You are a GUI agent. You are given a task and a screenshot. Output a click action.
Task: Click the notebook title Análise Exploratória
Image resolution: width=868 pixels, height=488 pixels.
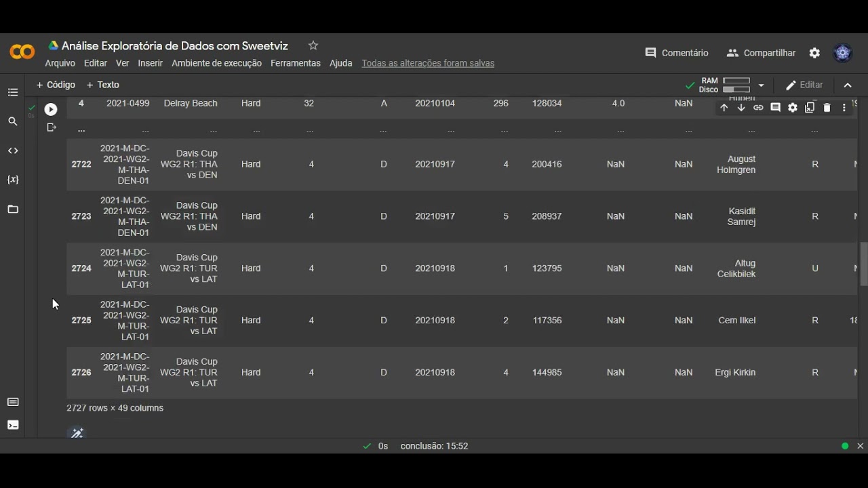point(175,46)
